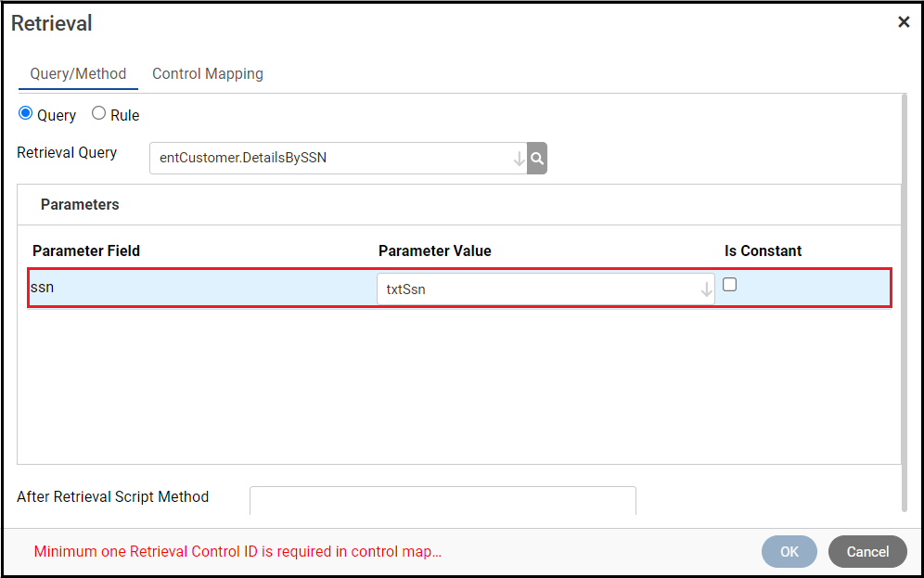Open the Query/Method tab
Viewport: 924px width, 578px height.
[78, 74]
